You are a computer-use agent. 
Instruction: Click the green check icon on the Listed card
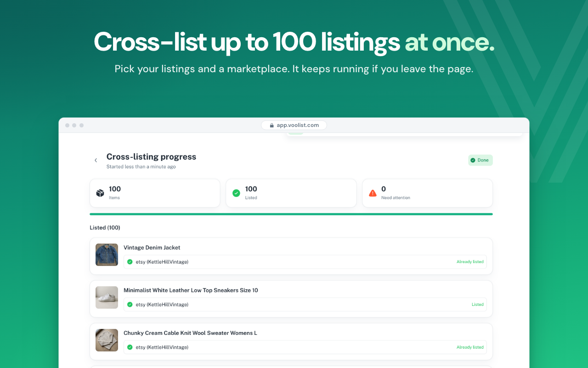coord(236,193)
